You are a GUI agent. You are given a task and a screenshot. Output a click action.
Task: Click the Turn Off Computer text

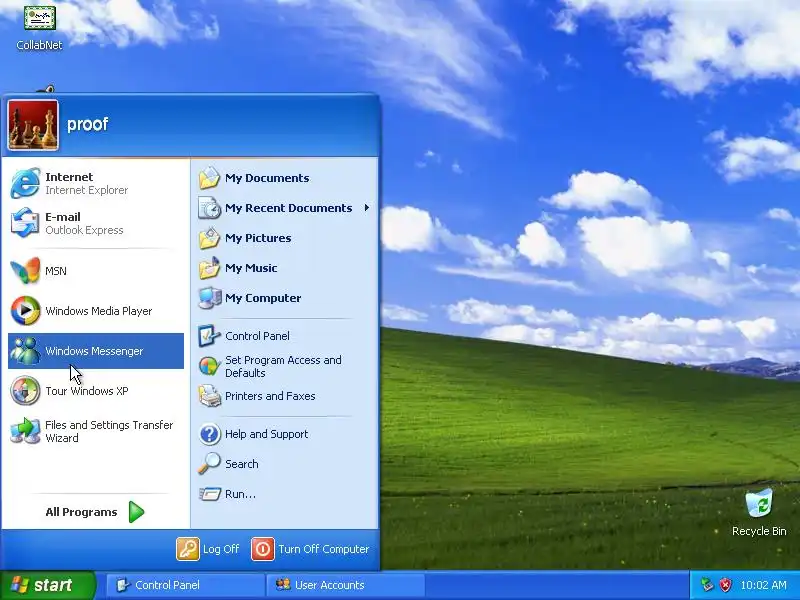[x=323, y=549]
